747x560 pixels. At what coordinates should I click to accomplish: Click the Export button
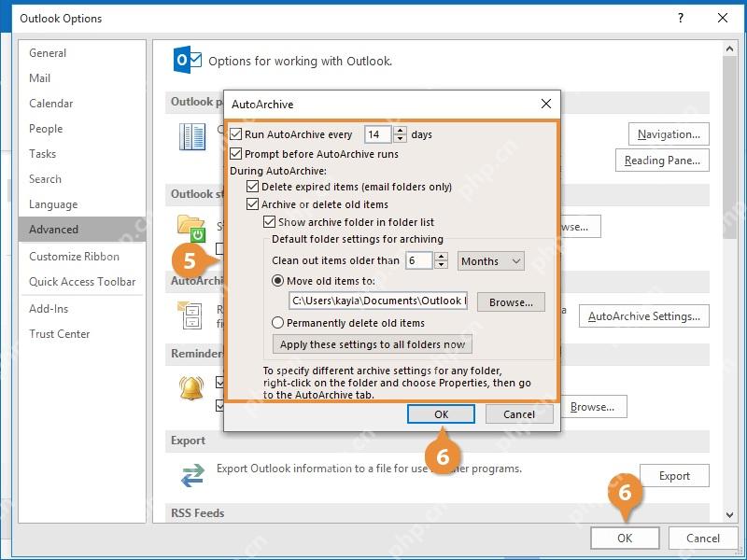[674, 476]
